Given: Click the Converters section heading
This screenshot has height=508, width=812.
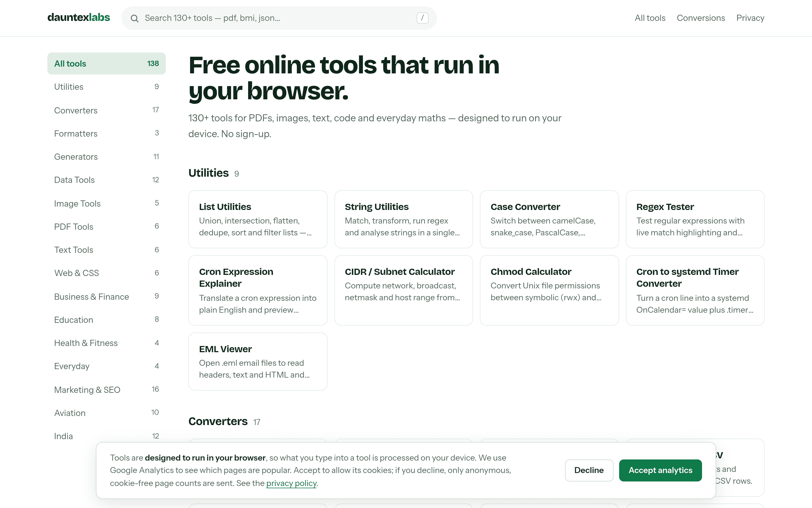Looking at the screenshot, I should (218, 421).
